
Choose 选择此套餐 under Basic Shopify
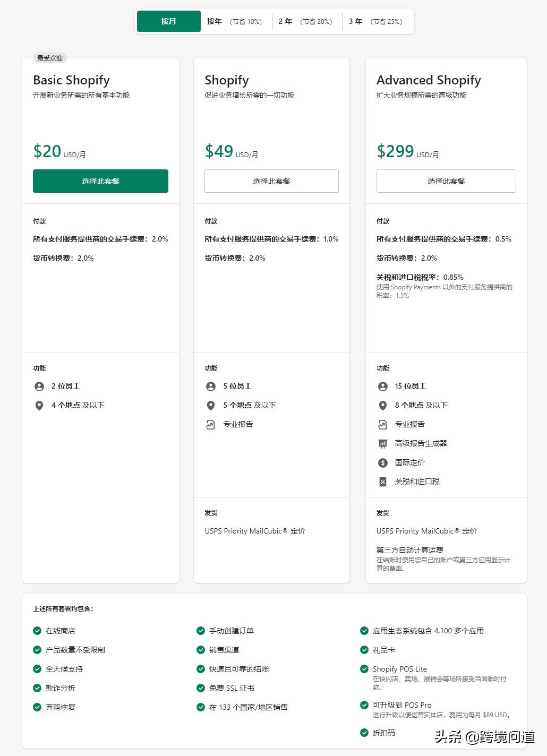click(x=100, y=181)
